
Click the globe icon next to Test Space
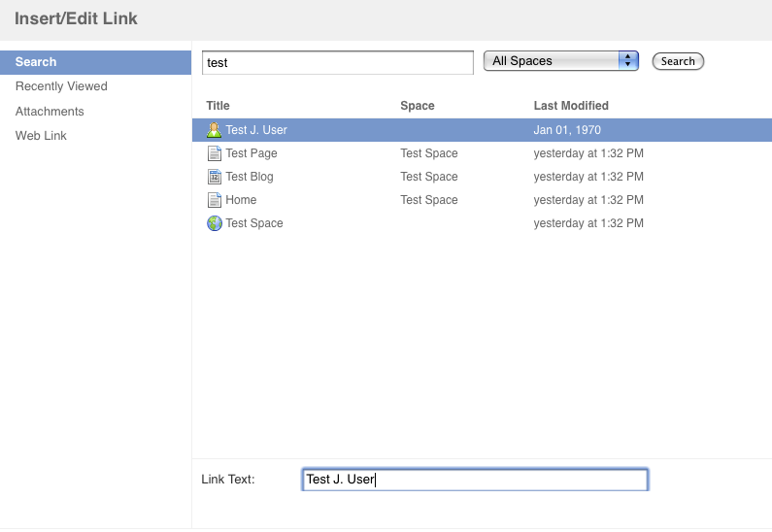point(215,223)
